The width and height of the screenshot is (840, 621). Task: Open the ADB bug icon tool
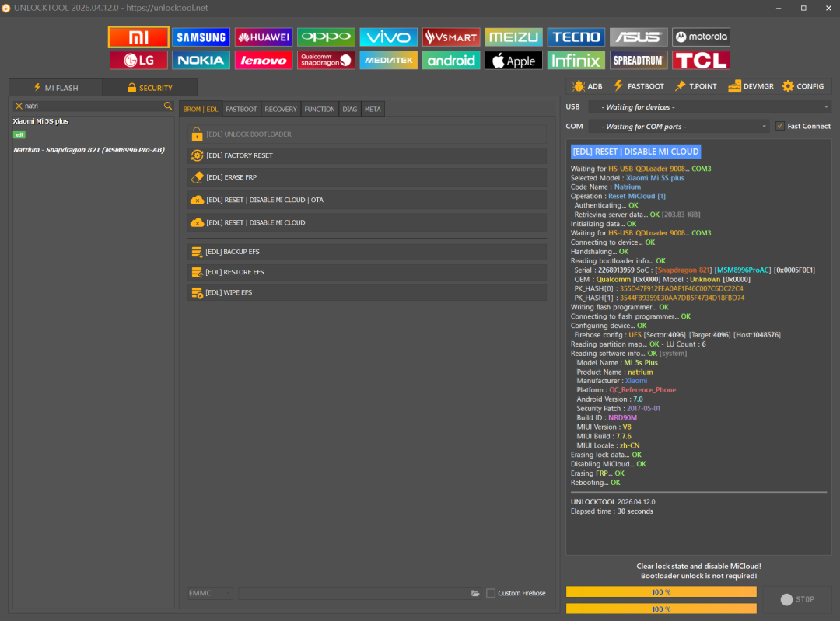pyautogui.click(x=587, y=86)
